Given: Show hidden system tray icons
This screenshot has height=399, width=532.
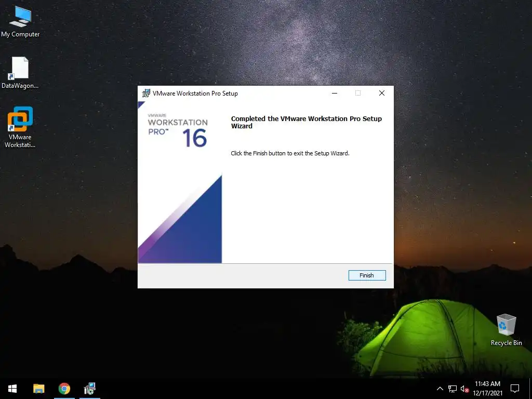Looking at the screenshot, I should coord(440,389).
